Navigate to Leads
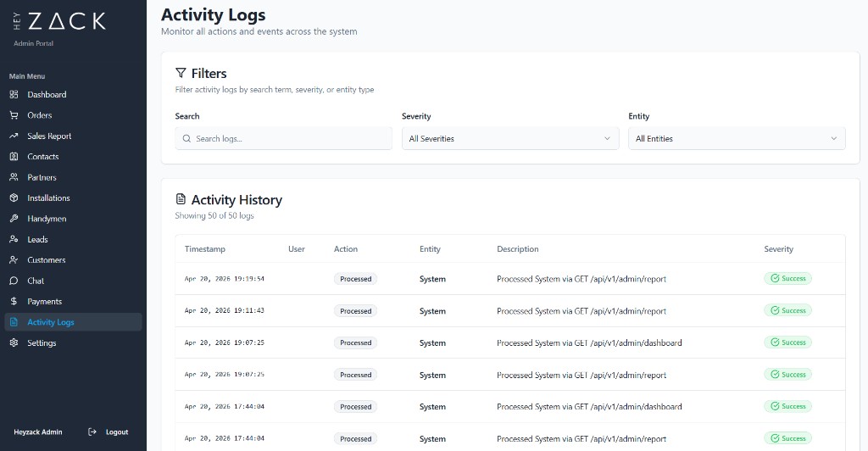The height and width of the screenshot is (451, 868). [x=73, y=240]
